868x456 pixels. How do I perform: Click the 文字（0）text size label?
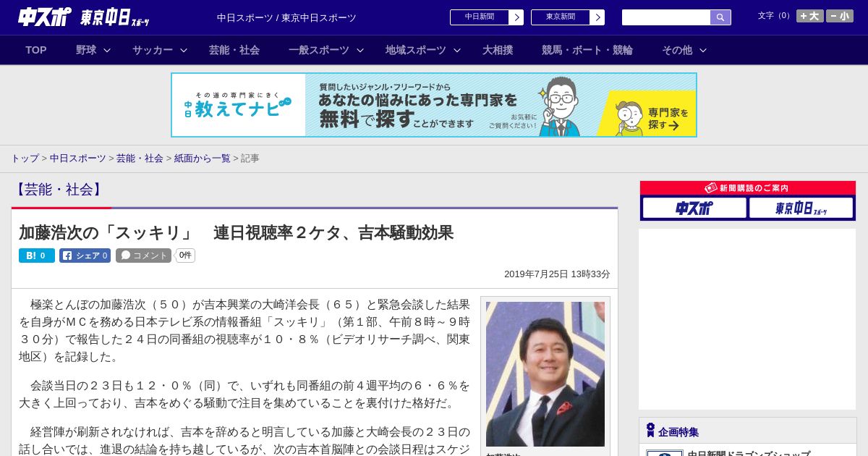pos(775,16)
